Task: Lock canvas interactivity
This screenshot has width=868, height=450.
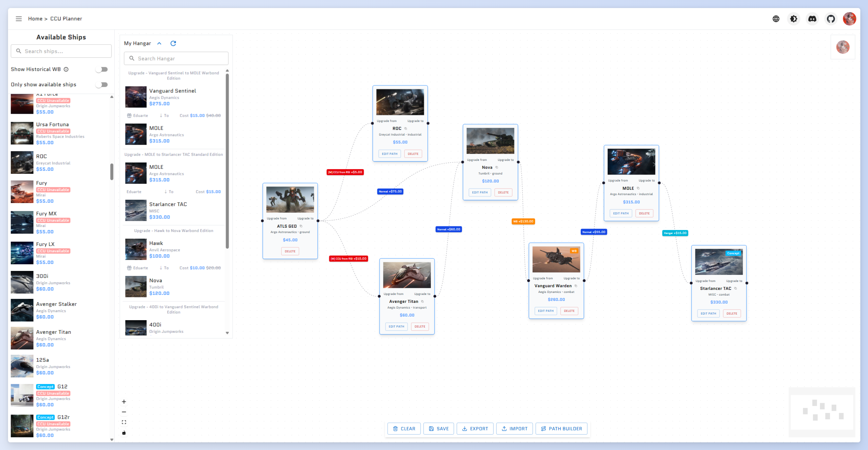Action: [124, 432]
